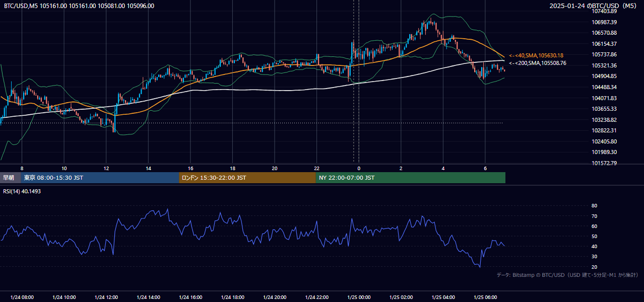The height and width of the screenshot is (302, 644).
Task: Click hour label 14 under the price chart
Action: (x=148, y=168)
